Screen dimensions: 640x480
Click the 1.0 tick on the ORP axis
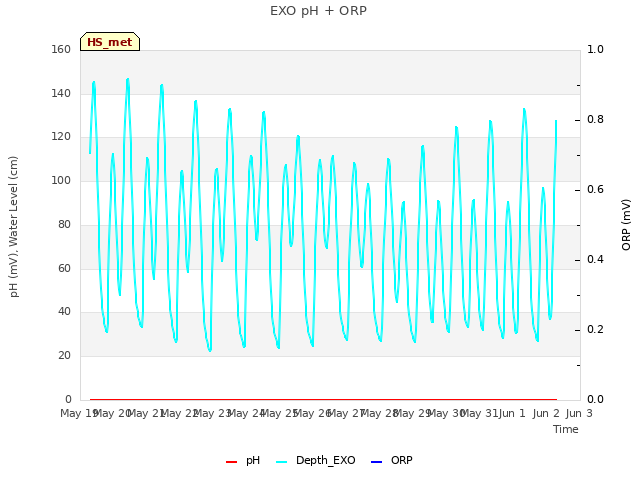tap(595, 49)
